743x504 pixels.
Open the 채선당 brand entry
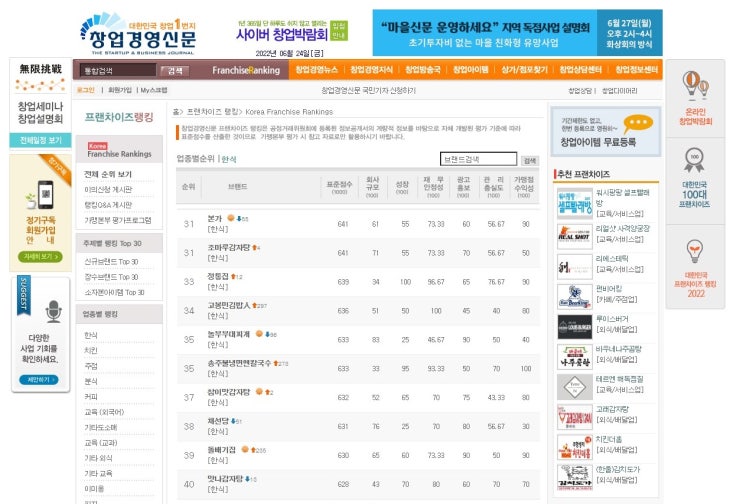(x=218, y=421)
